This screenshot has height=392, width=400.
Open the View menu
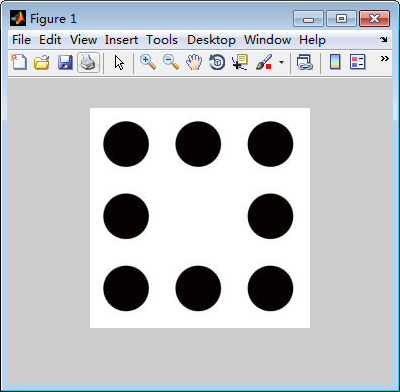(83, 40)
